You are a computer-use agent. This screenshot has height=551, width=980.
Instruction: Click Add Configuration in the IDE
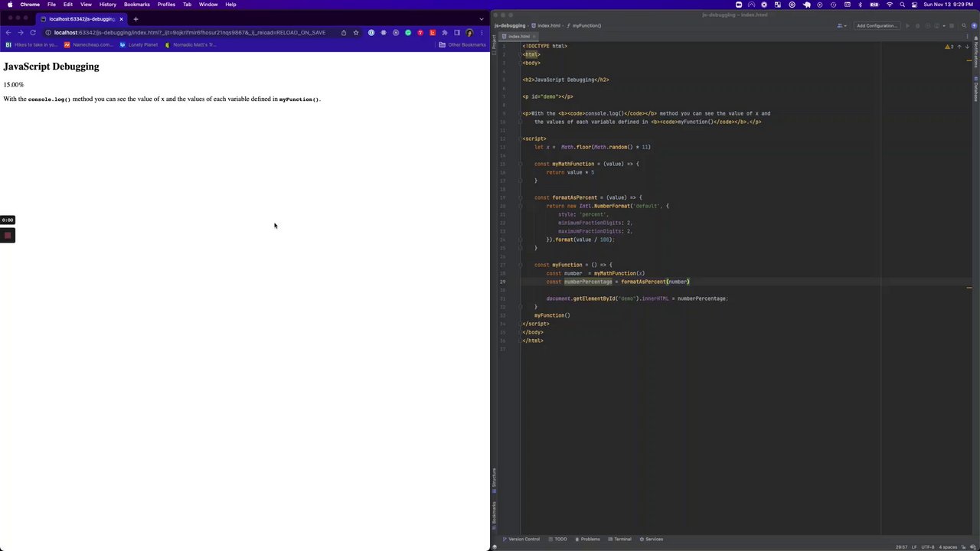(877, 25)
